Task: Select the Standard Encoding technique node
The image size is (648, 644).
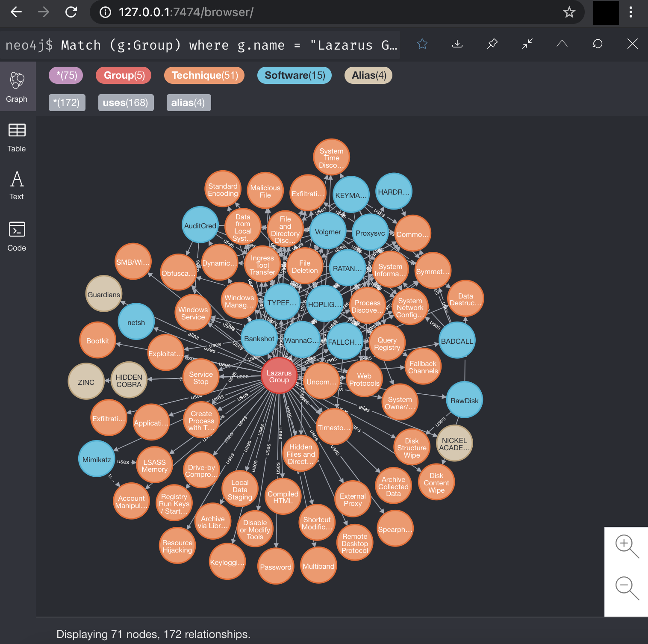Action: [223, 189]
